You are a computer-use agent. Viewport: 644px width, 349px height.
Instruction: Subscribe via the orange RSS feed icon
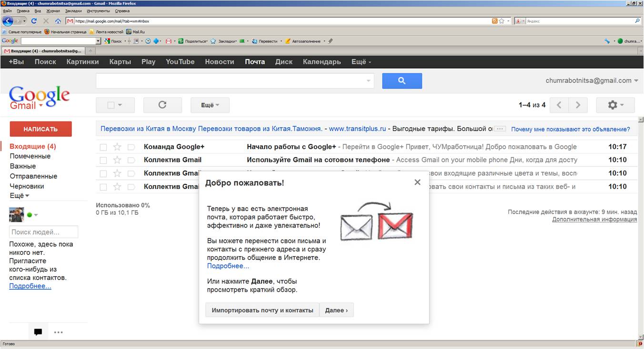click(494, 21)
